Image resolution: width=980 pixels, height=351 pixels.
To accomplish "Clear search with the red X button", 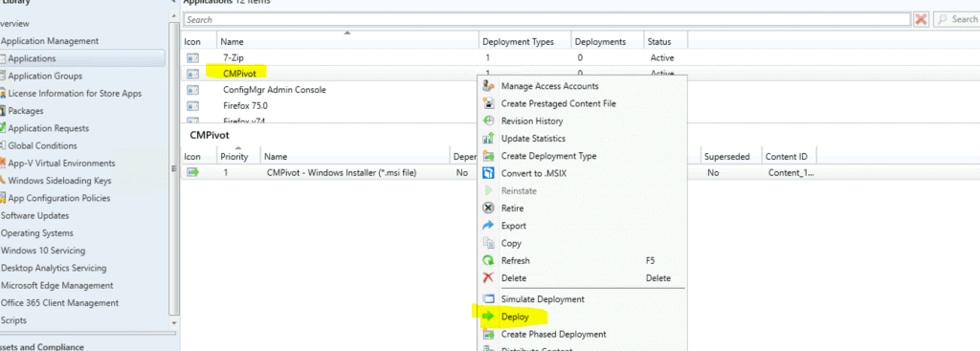I will tap(921, 19).
